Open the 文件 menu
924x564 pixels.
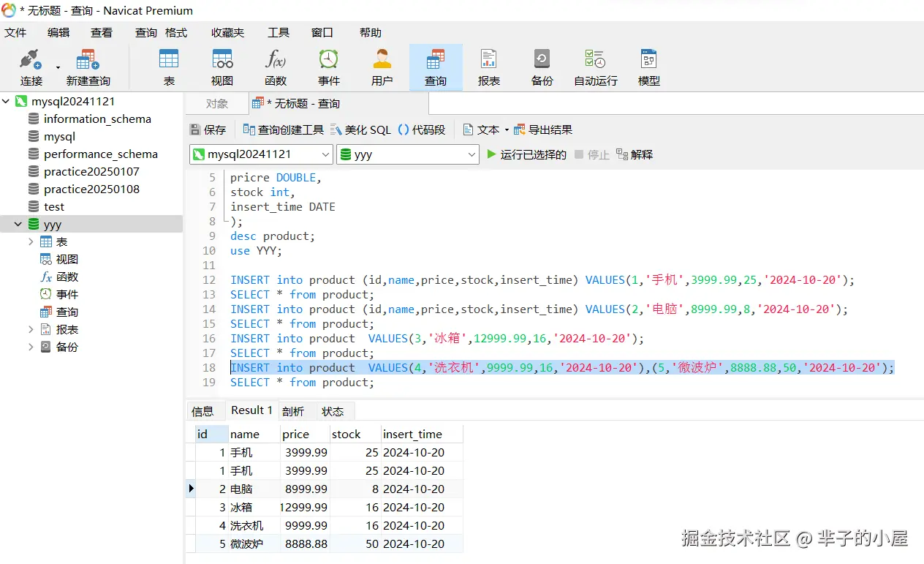15,32
